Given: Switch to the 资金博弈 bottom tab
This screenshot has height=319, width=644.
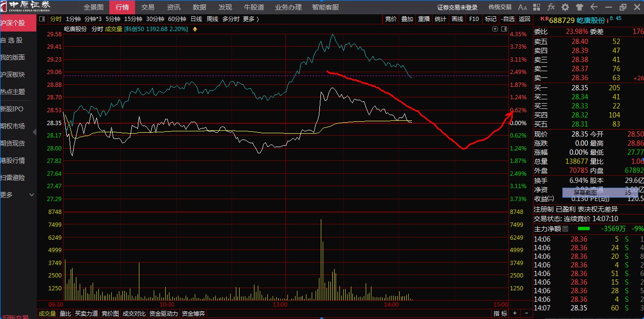Looking at the screenshot, I should click(x=193, y=314).
